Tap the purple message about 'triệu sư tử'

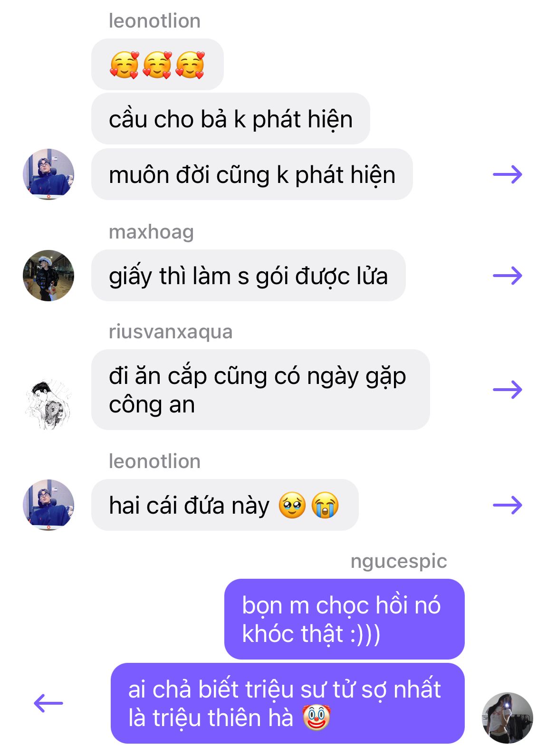[288, 703]
